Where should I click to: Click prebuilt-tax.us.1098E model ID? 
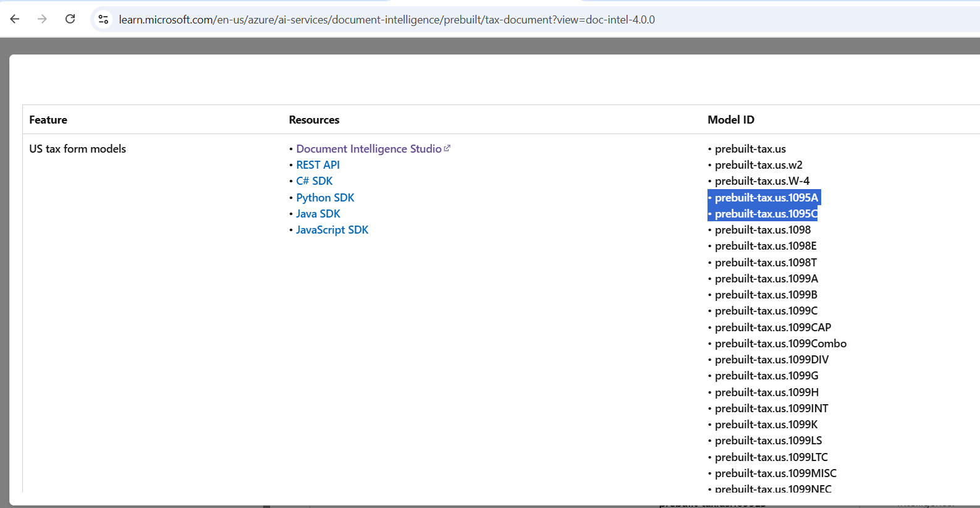pos(766,246)
